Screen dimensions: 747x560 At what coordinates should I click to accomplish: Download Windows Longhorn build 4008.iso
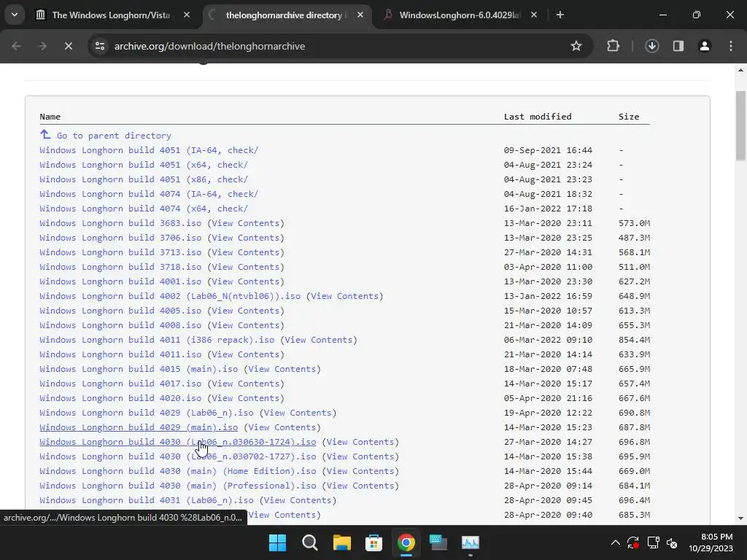(x=120, y=325)
